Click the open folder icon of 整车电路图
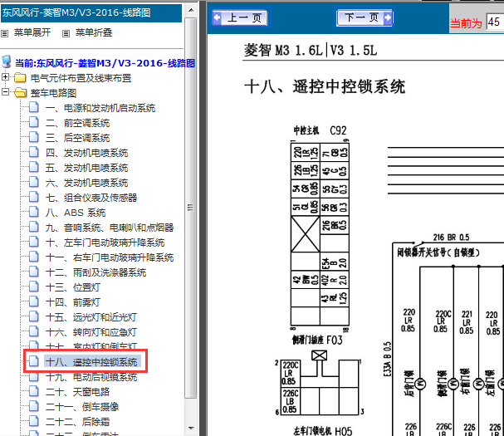 click(x=21, y=93)
